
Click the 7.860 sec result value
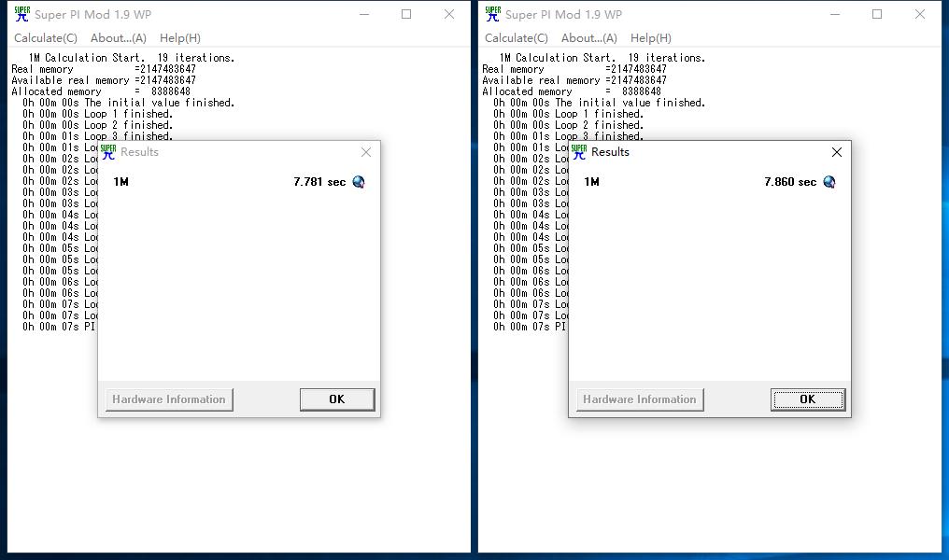[790, 182]
